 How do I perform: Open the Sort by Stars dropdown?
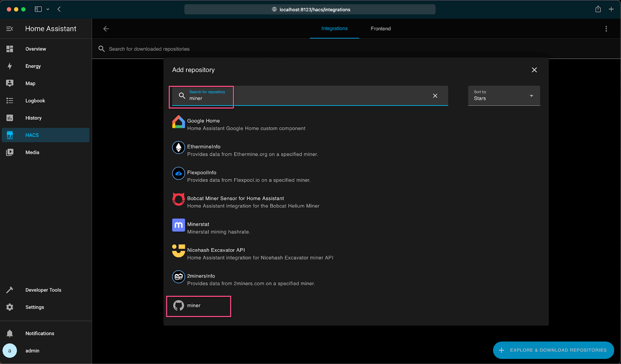[x=504, y=95]
